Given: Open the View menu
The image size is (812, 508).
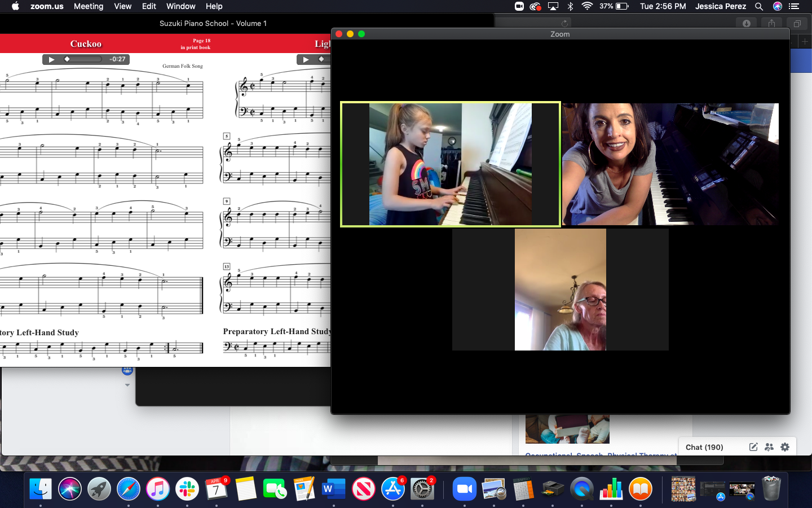Looking at the screenshot, I should pyautogui.click(x=122, y=6).
